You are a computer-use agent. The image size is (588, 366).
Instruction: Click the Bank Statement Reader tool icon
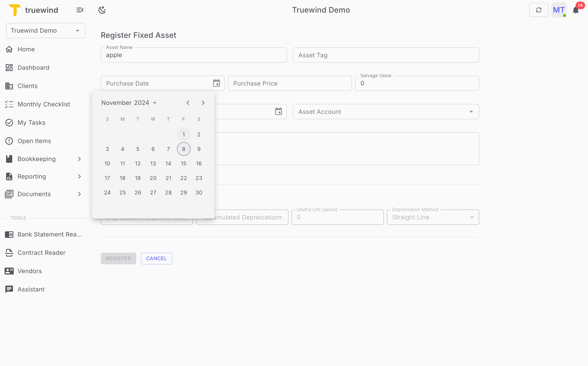click(x=9, y=234)
